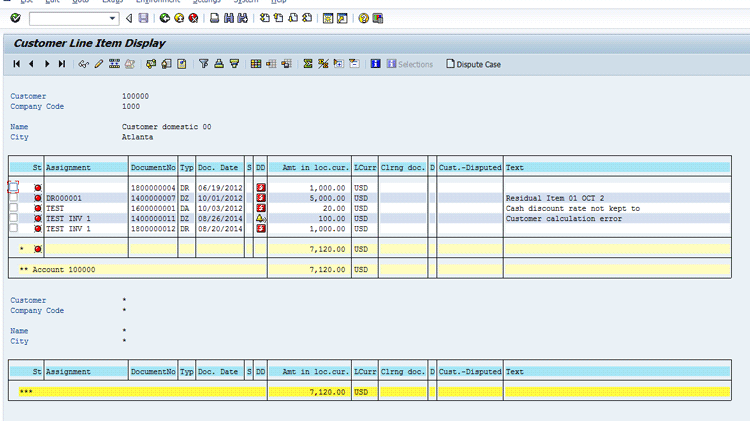Click the Change document pencil icon
This screenshot has height=421, width=750.
[x=100, y=64]
